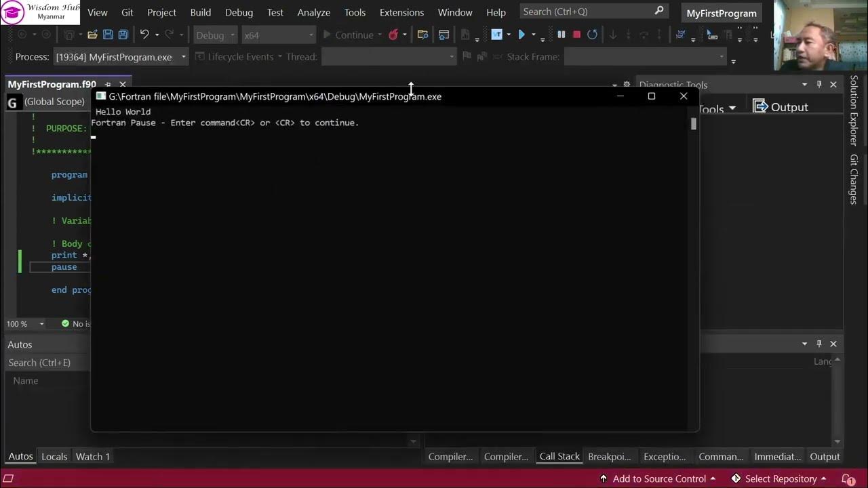Switch to the Output bottom tab
Screen dimensions: 868x488
click(825, 456)
